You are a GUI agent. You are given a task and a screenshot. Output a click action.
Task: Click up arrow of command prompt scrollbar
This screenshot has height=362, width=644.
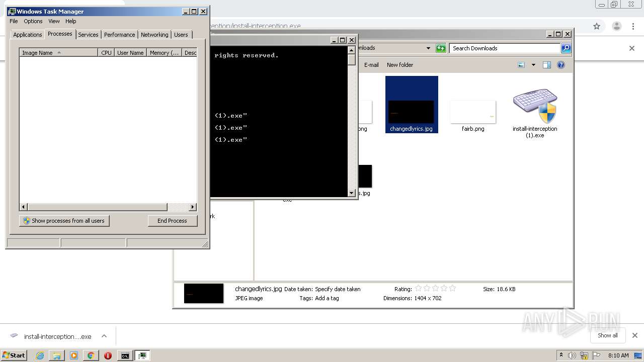pyautogui.click(x=352, y=50)
